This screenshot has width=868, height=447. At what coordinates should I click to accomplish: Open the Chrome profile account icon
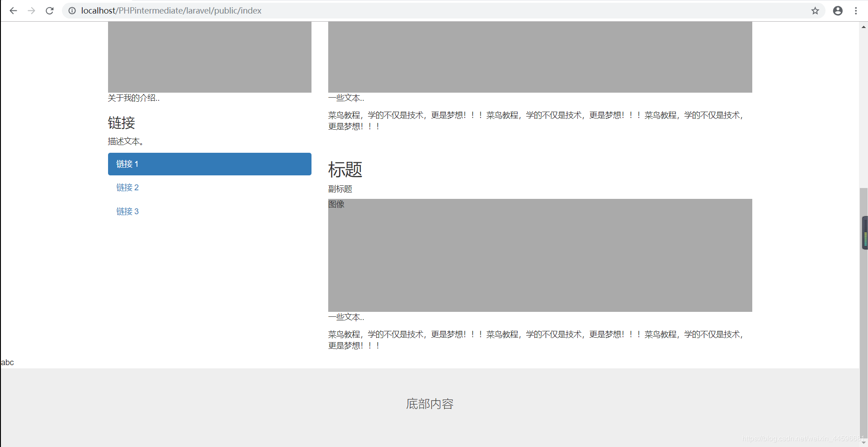[837, 11]
